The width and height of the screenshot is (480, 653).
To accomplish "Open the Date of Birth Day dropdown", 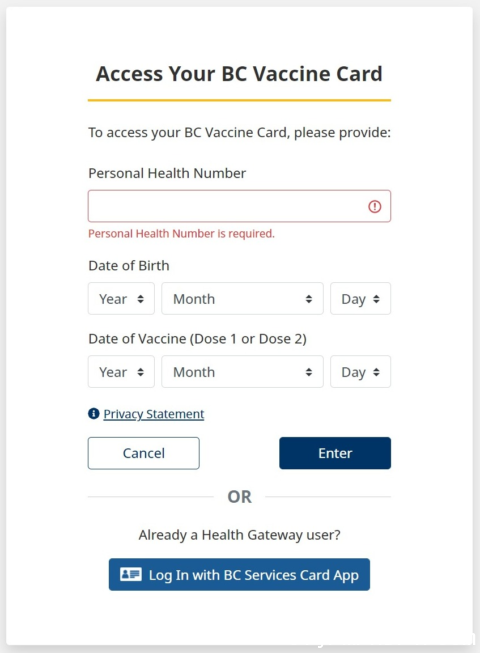I will pos(361,299).
